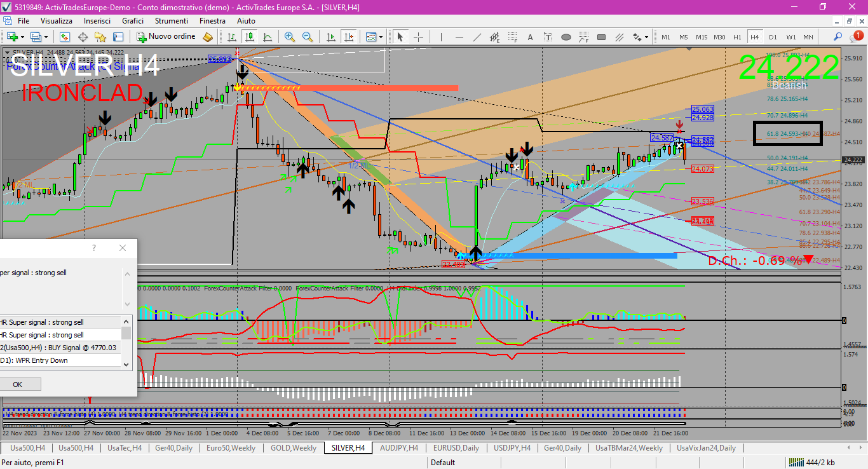Switch to line chart display
868x469 pixels.
(x=268, y=37)
